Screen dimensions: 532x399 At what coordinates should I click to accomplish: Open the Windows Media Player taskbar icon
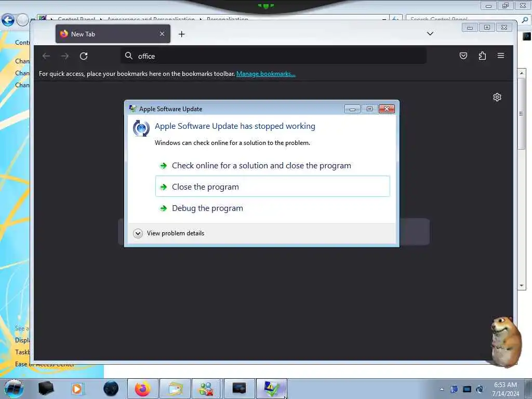[78, 389]
